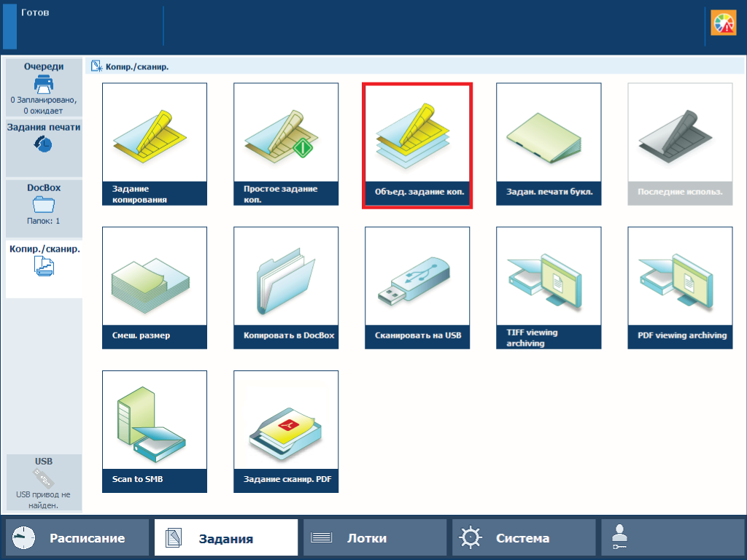
Task: Select the Сканировать на USB tile
Action: click(417, 288)
